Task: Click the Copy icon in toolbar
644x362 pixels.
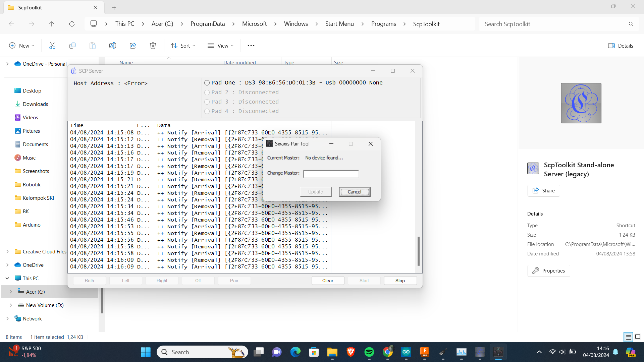Action: pos(72,46)
